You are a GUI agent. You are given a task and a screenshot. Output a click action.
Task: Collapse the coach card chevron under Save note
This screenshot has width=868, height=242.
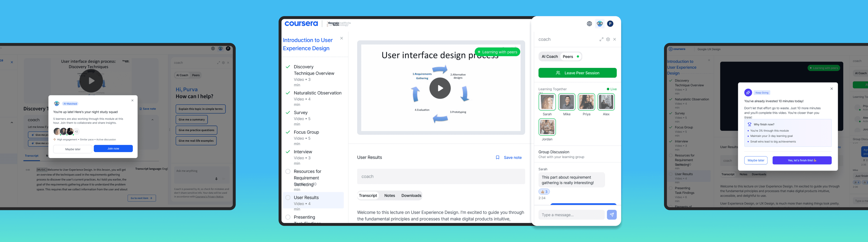152,120
